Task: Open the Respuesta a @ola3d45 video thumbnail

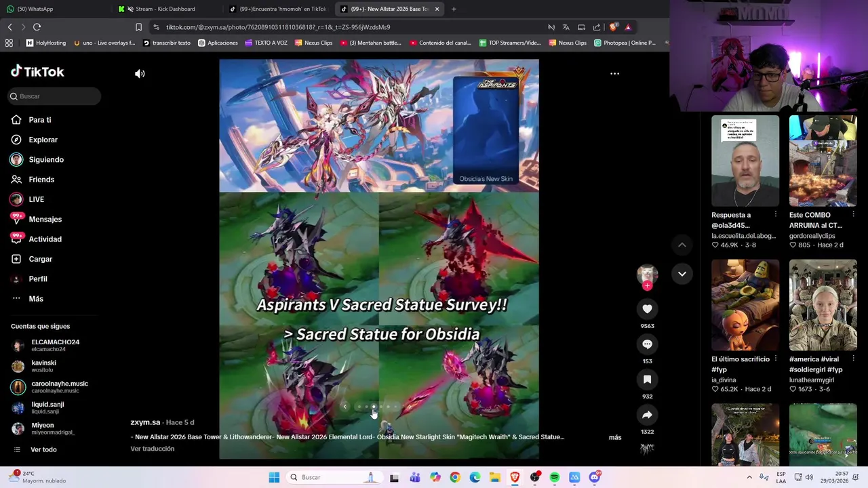Action: coord(745,161)
